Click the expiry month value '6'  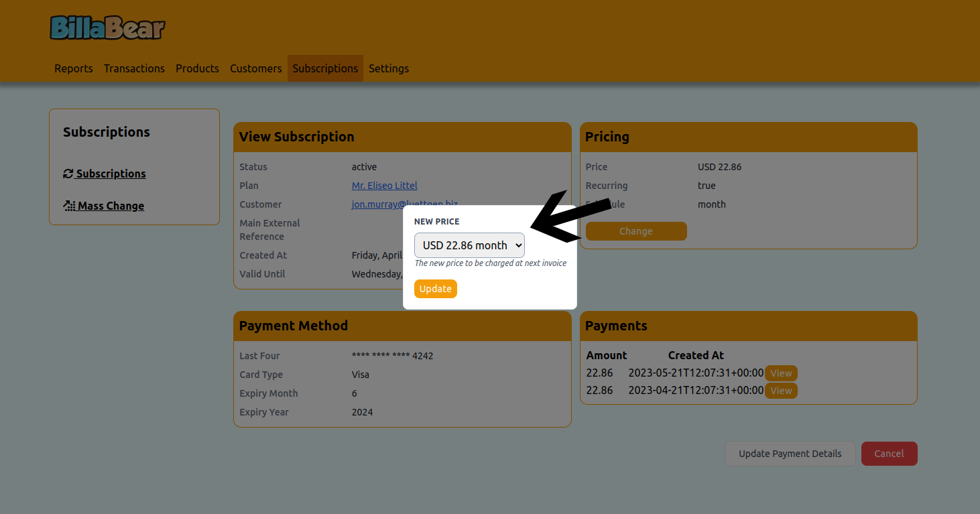click(355, 393)
